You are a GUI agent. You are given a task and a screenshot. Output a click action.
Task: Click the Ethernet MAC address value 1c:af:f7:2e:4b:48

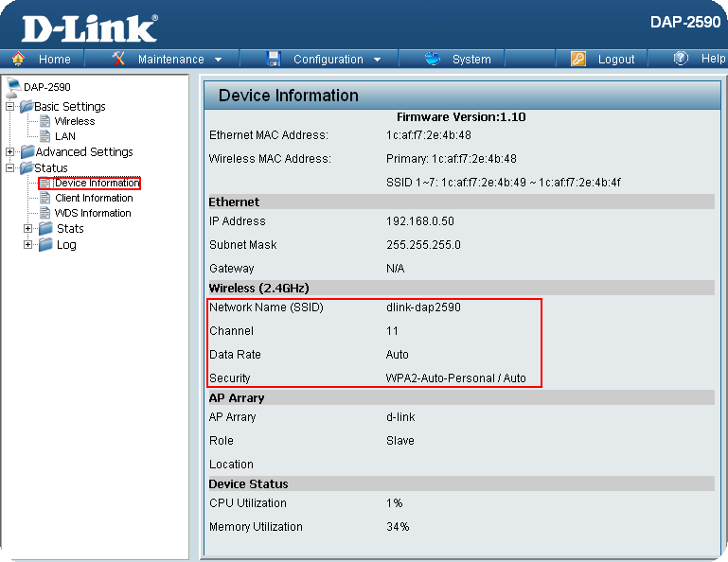point(429,135)
